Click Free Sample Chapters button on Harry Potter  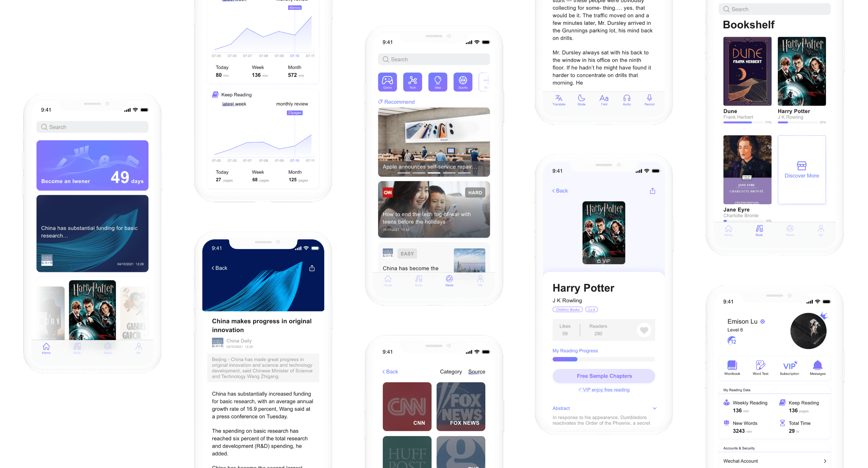tap(604, 376)
